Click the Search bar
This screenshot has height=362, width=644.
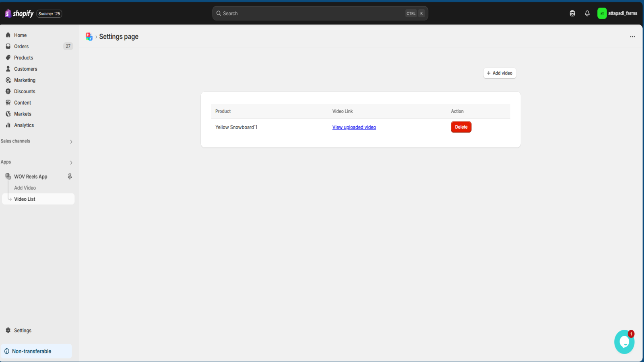(320, 13)
